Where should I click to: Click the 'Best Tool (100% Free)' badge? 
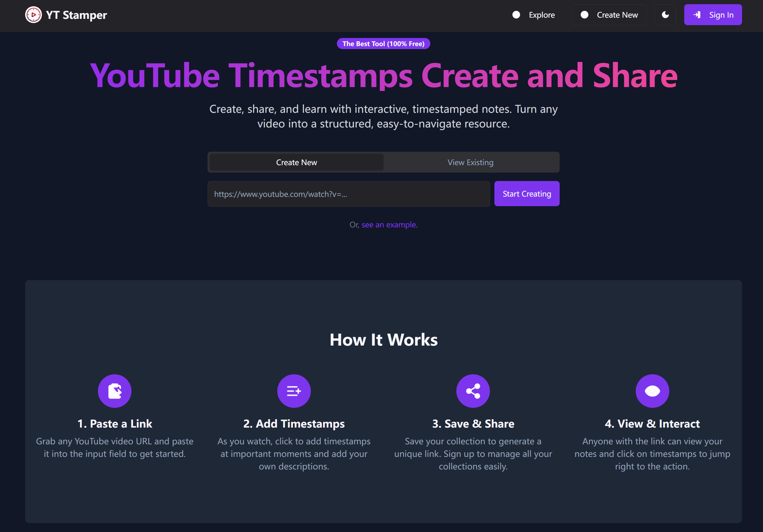click(x=383, y=44)
